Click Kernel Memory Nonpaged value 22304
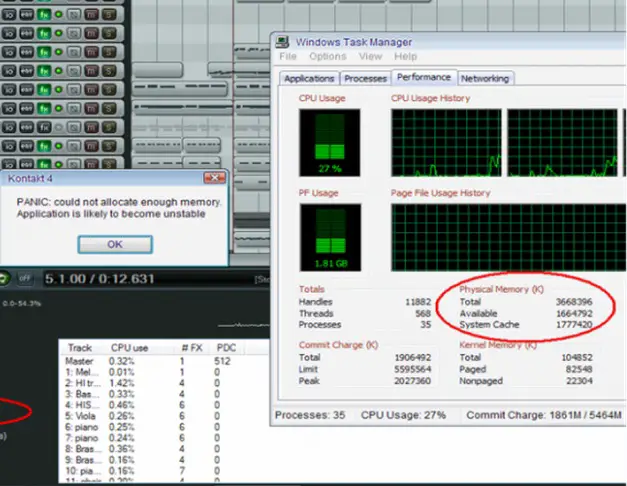 click(x=579, y=381)
